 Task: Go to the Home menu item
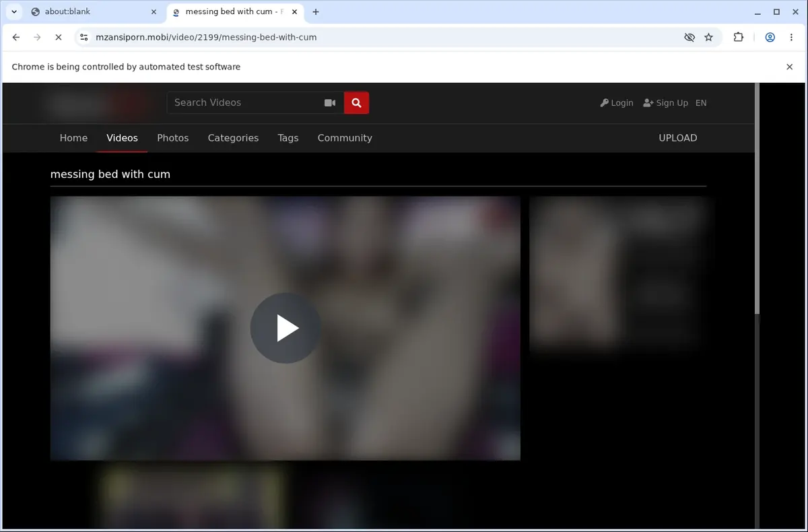pyautogui.click(x=73, y=138)
